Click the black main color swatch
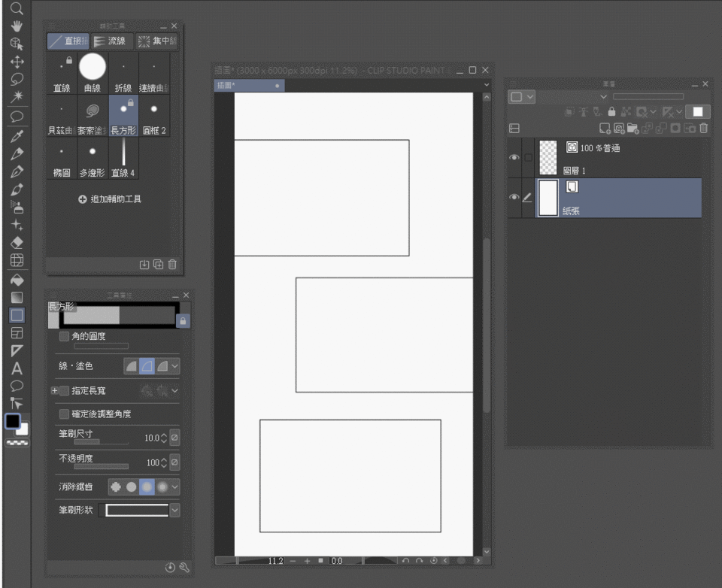This screenshot has width=722, height=588. tap(13, 422)
